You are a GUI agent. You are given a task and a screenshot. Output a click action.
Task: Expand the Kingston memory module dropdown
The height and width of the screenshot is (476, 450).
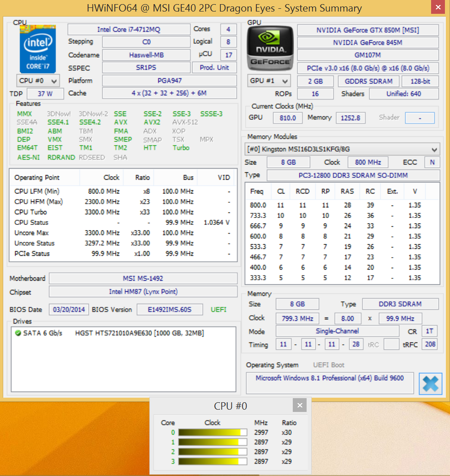342,149
